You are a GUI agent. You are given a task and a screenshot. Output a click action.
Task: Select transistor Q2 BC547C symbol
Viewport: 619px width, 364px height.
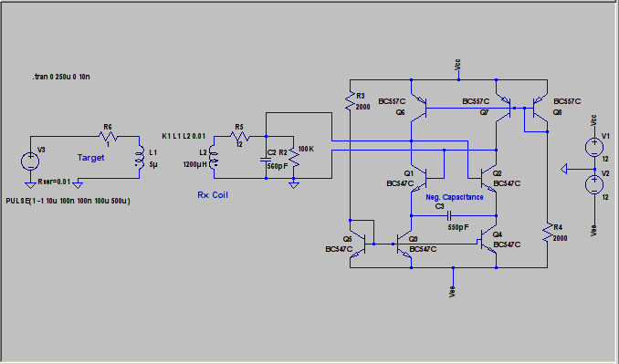click(x=488, y=179)
